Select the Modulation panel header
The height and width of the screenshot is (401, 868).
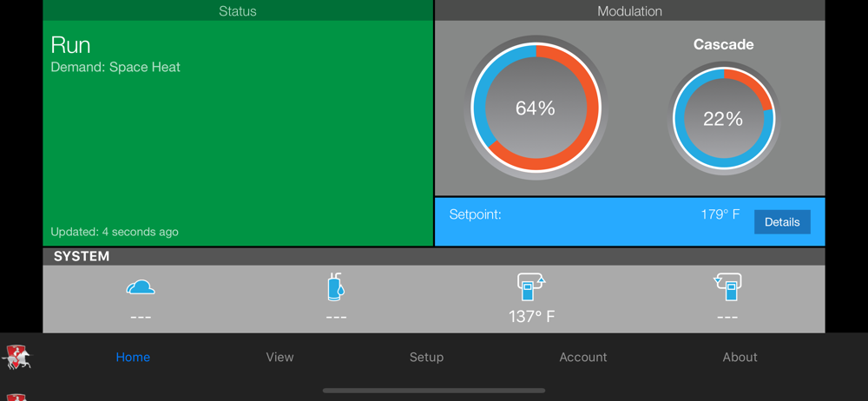[x=629, y=10]
